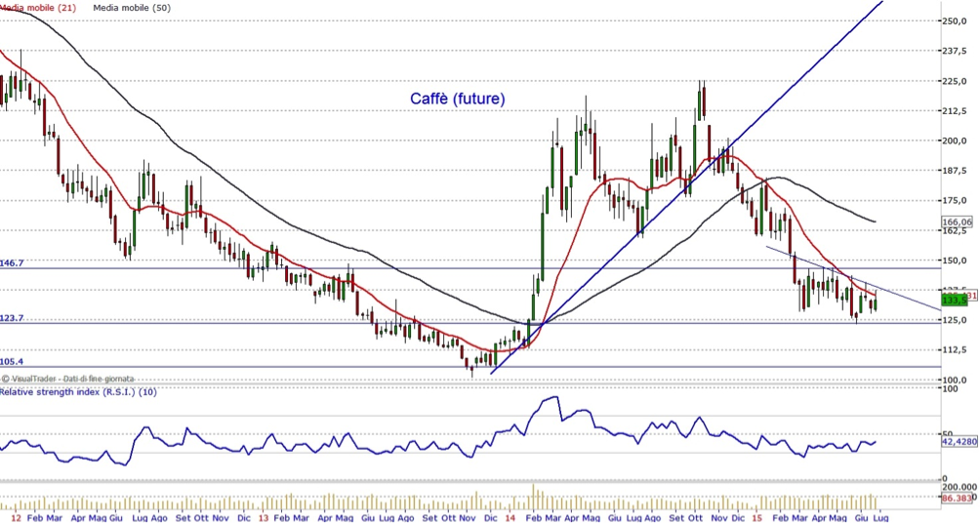Click the 187,5 price axis label

(954, 171)
